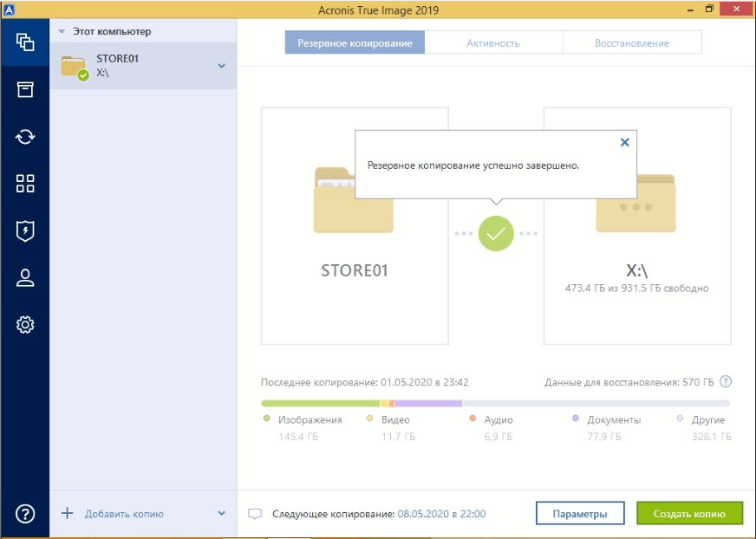Collapse the 'Этот компьютер' group
The height and width of the screenshot is (539, 756).
[62, 31]
